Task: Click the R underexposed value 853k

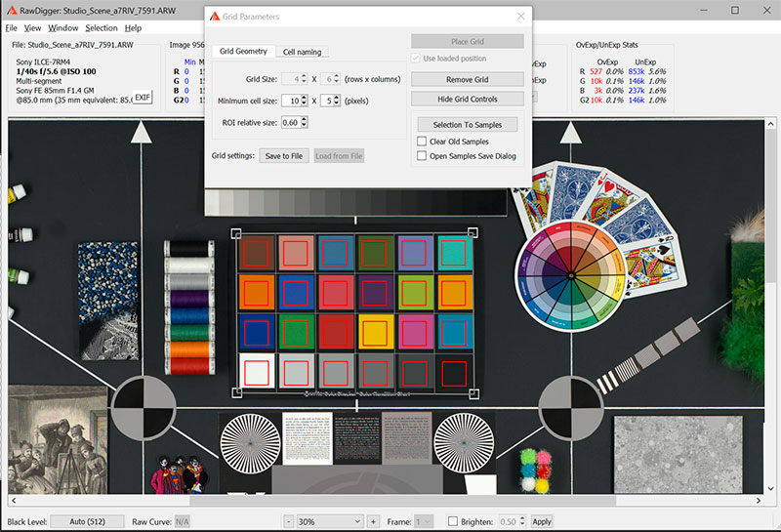Action: pos(637,71)
